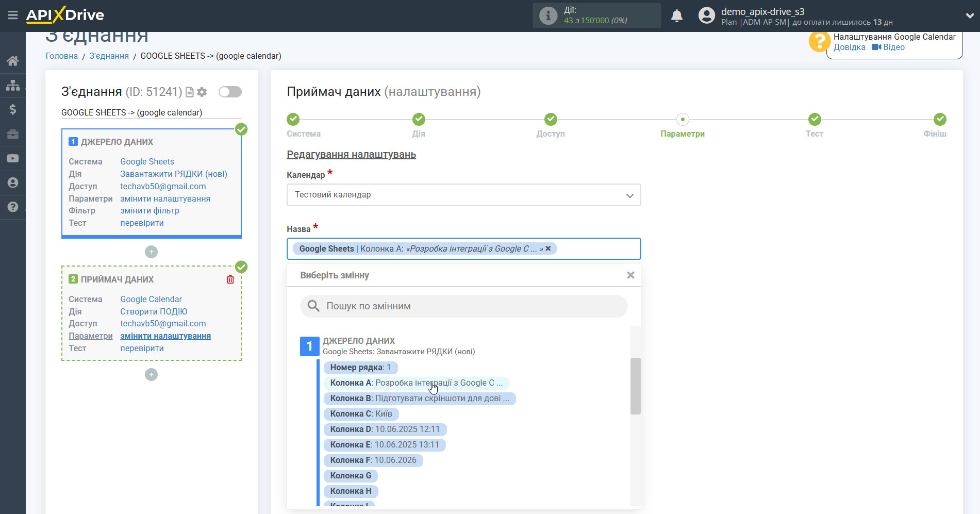Delete the data receiver block
This screenshot has height=514, width=980.
230,279
